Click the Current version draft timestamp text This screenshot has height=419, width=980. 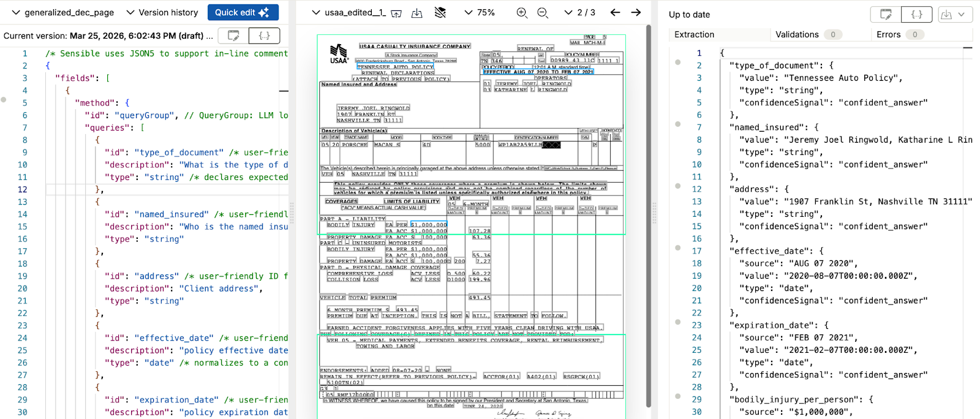[x=108, y=36]
